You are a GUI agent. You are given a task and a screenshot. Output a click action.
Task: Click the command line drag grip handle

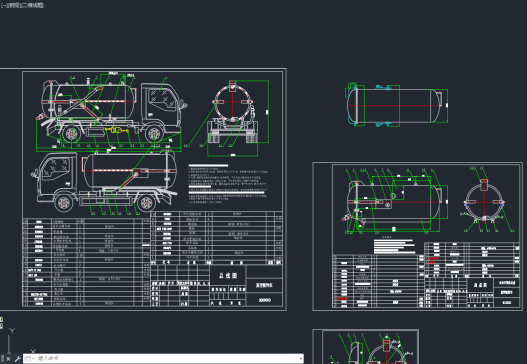(x=2, y=359)
